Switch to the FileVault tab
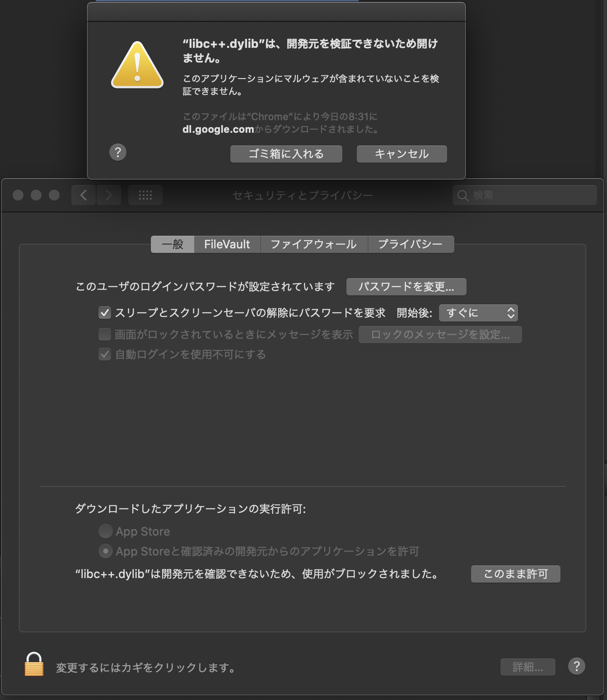The height and width of the screenshot is (700, 607). pyautogui.click(x=227, y=244)
